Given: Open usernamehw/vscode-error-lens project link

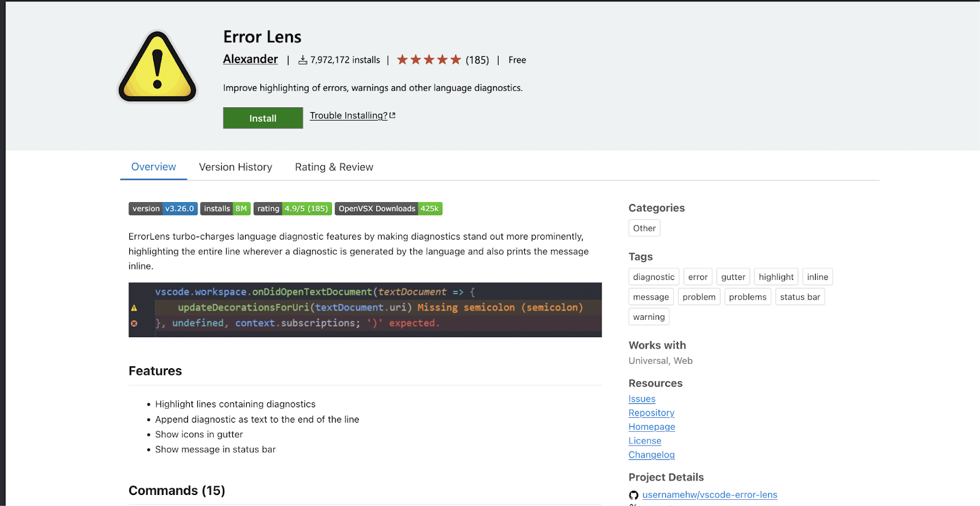Looking at the screenshot, I should [x=710, y=495].
